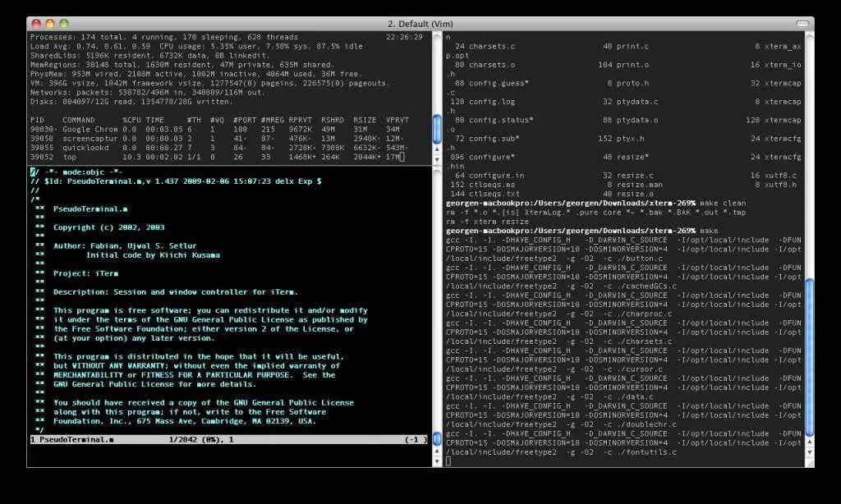Click the tall scrollbar thumb in the right pane

[x=808, y=354]
